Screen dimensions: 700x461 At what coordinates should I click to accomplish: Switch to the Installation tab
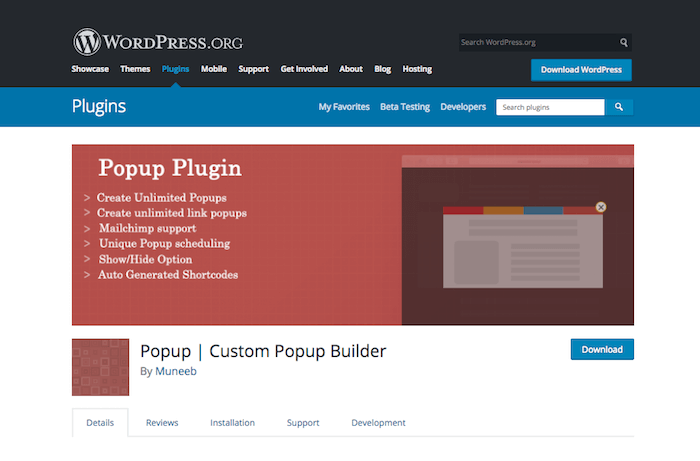(233, 423)
